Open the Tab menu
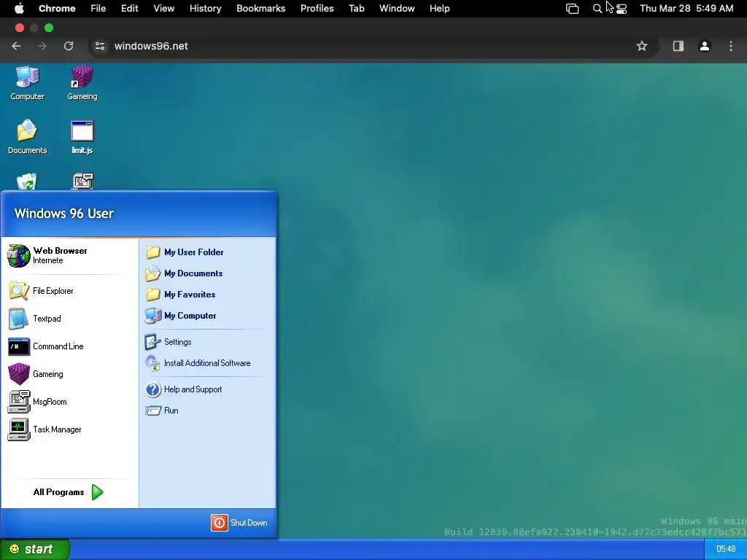The width and height of the screenshot is (747, 560). coord(356,9)
